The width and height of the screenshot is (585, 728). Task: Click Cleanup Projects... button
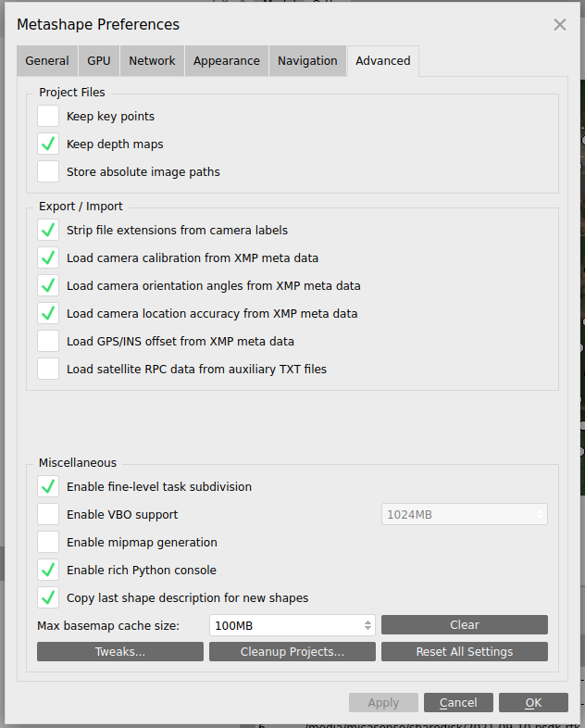tap(292, 651)
